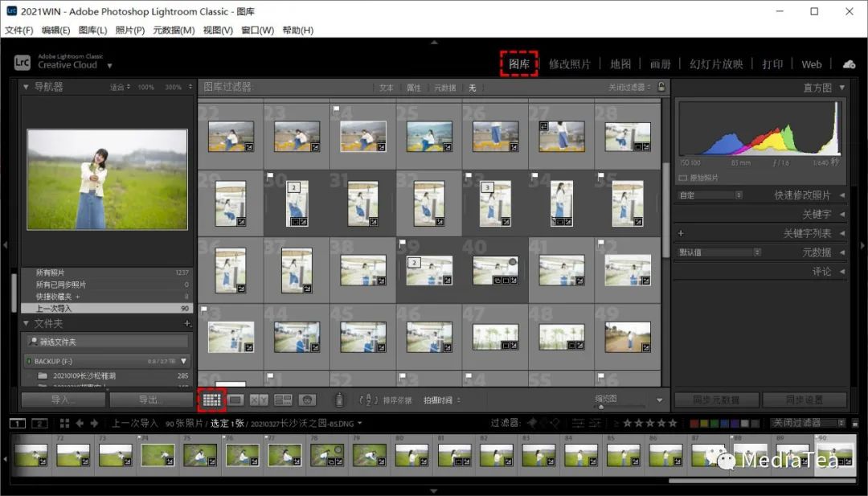Screen dimensions: 868x496
Task: Toggle the Original Photo checkbox under histogram
Action: pyautogui.click(x=682, y=178)
